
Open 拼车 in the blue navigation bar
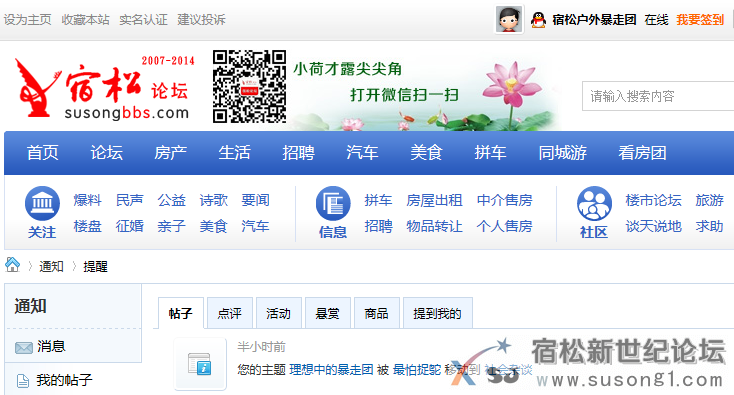pos(490,153)
